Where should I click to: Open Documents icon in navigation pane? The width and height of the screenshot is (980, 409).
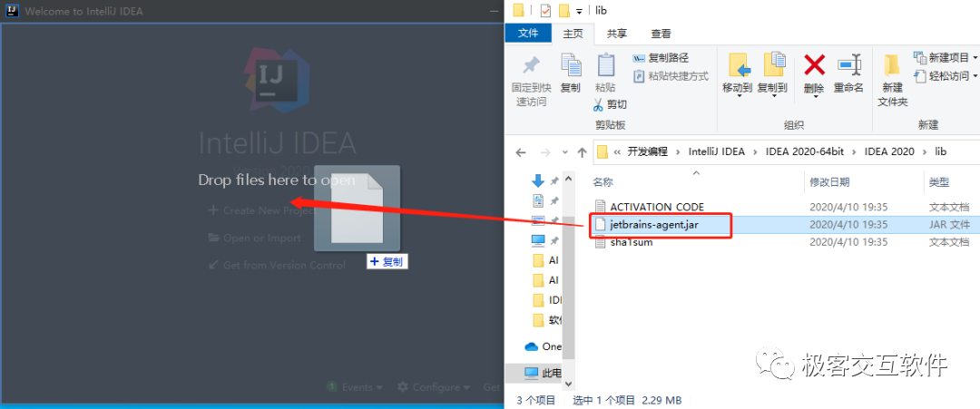(537, 200)
